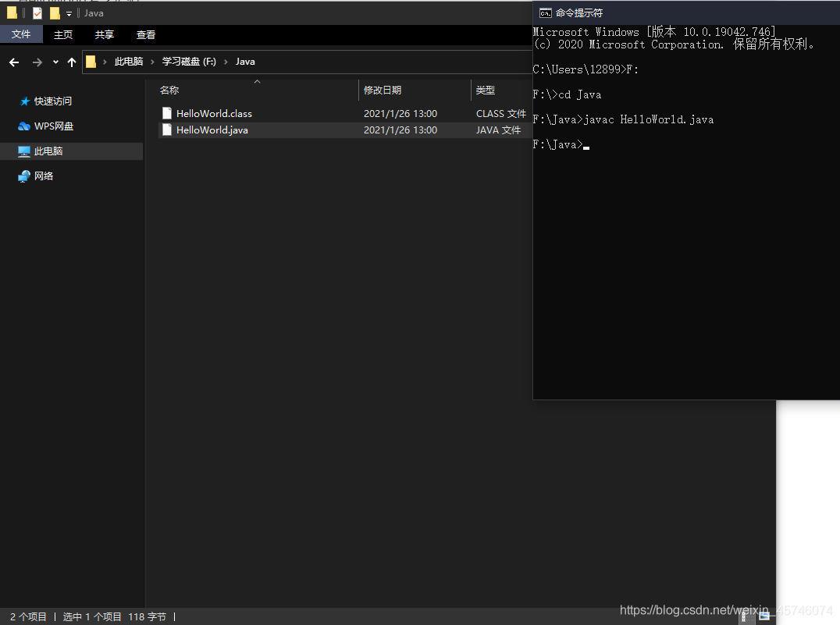This screenshot has height=625, width=840.
Task: Sort files by 修改日期 column
Action: click(383, 90)
